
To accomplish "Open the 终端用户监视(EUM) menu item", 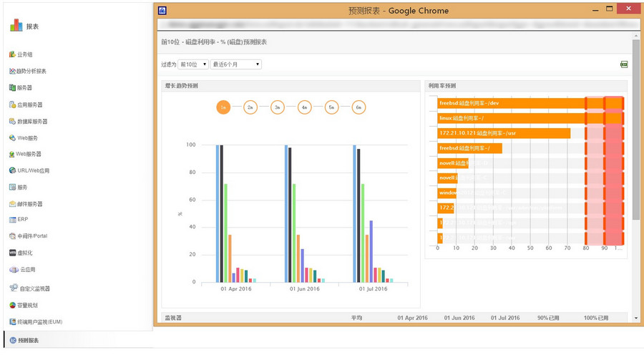I will click(x=40, y=322).
